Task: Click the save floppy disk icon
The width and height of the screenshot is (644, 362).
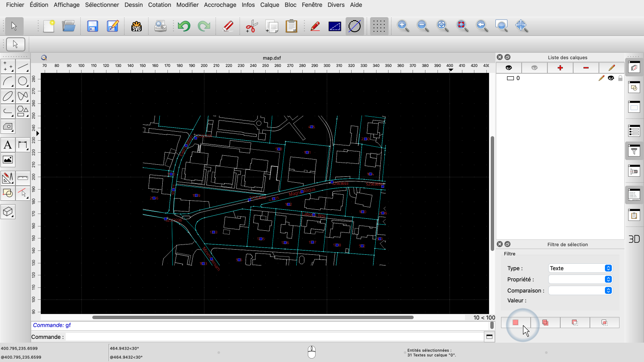Action: [92, 26]
